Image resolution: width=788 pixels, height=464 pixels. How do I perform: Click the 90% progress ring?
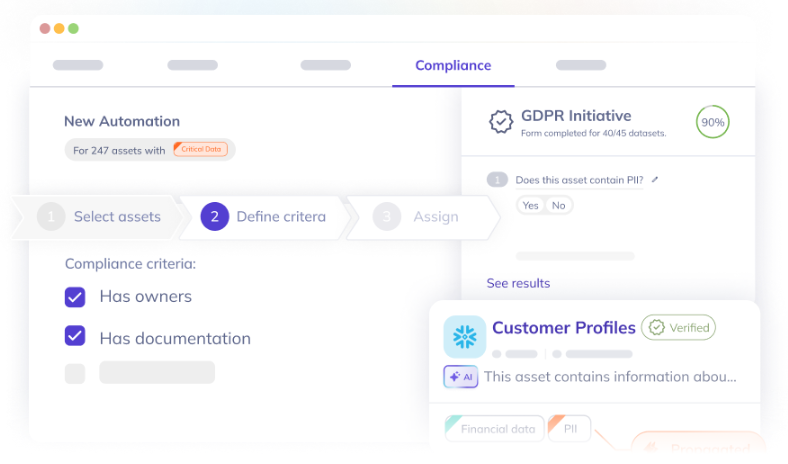(713, 122)
